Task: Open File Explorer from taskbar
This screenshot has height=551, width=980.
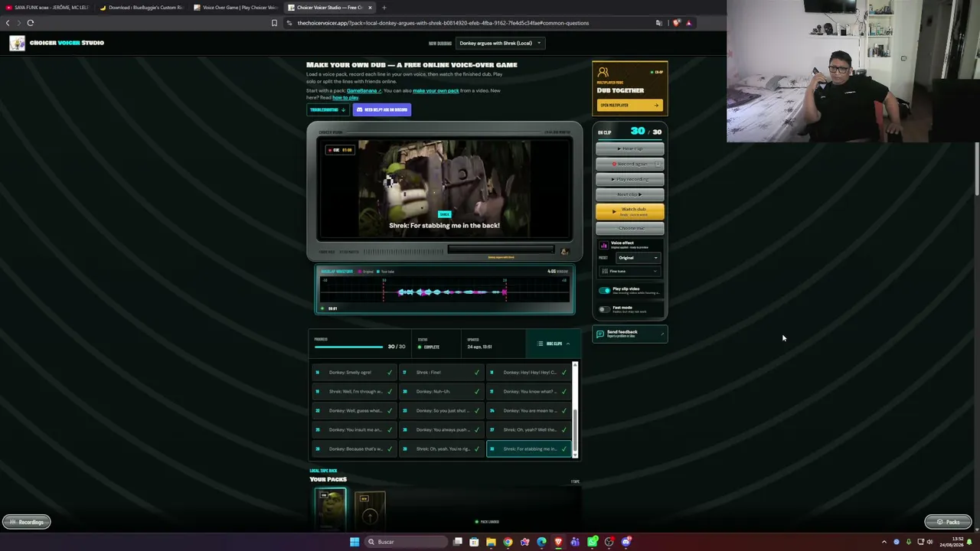Action: pyautogui.click(x=491, y=542)
